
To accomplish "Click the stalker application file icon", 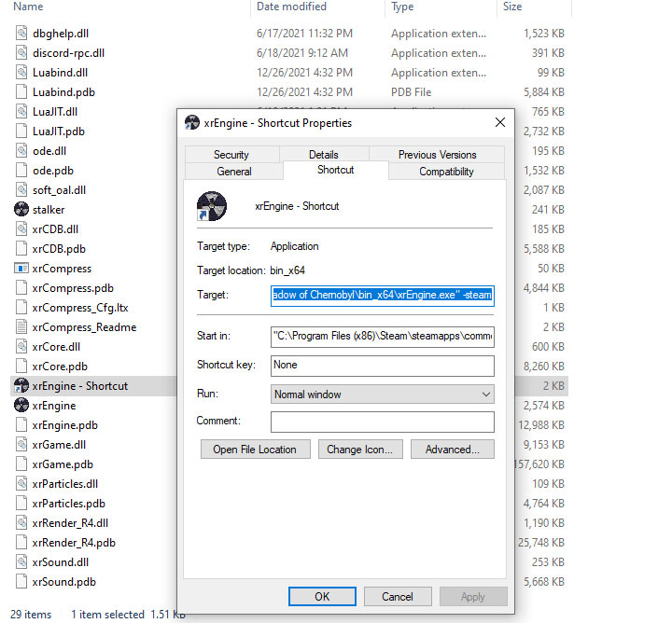I will pyautogui.click(x=21, y=210).
